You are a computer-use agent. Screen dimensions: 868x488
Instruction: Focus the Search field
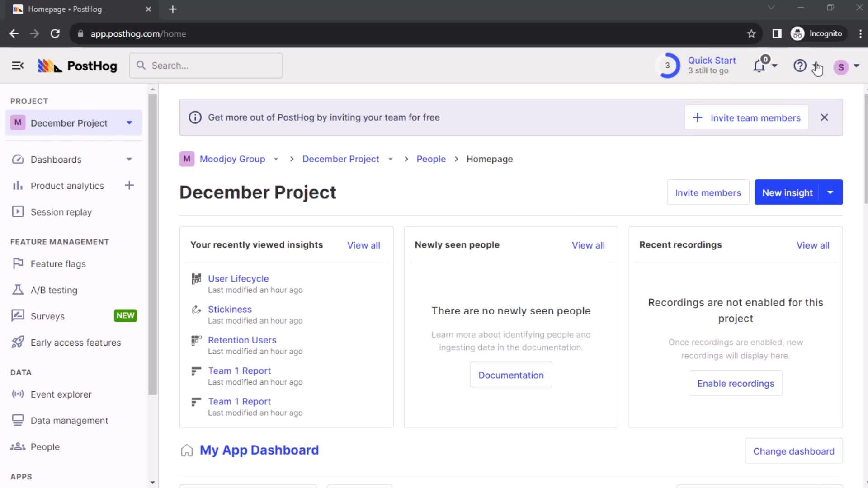coord(206,66)
